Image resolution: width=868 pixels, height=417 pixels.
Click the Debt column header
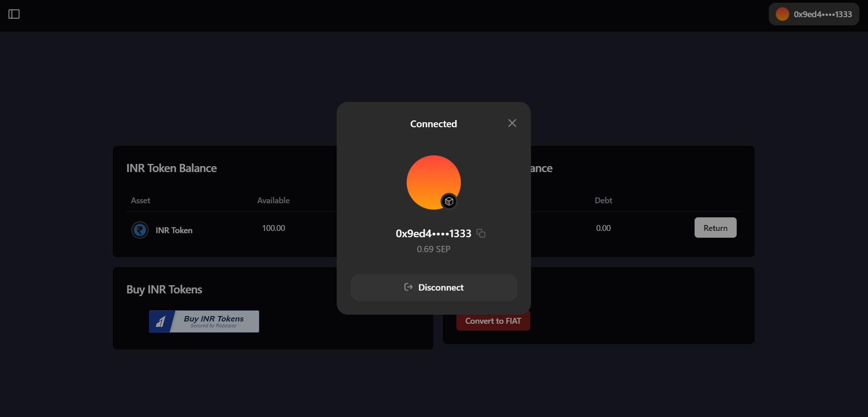tap(603, 200)
